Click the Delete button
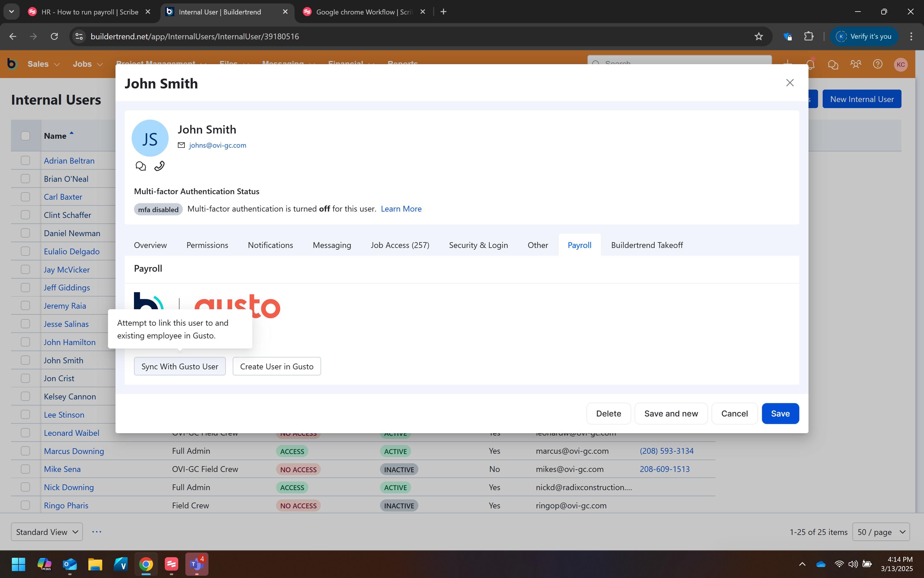Screen dimensions: 924x578 [609, 414]
